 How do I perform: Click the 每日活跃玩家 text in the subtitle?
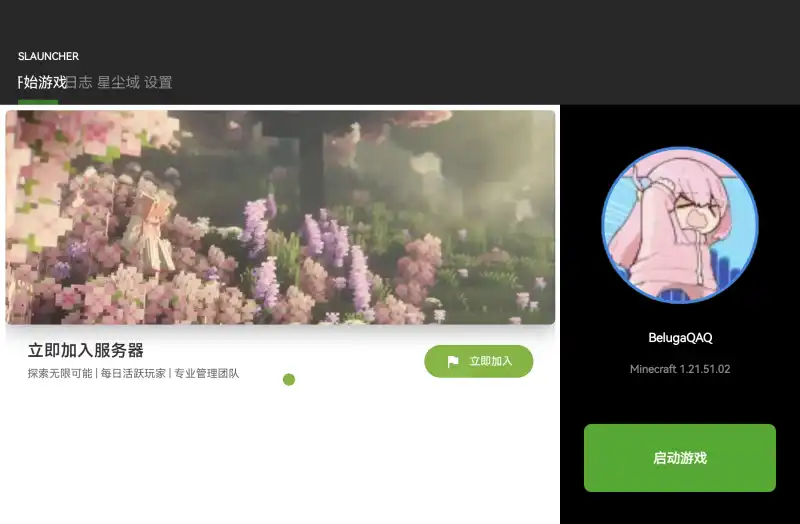(x=133, y=373)
